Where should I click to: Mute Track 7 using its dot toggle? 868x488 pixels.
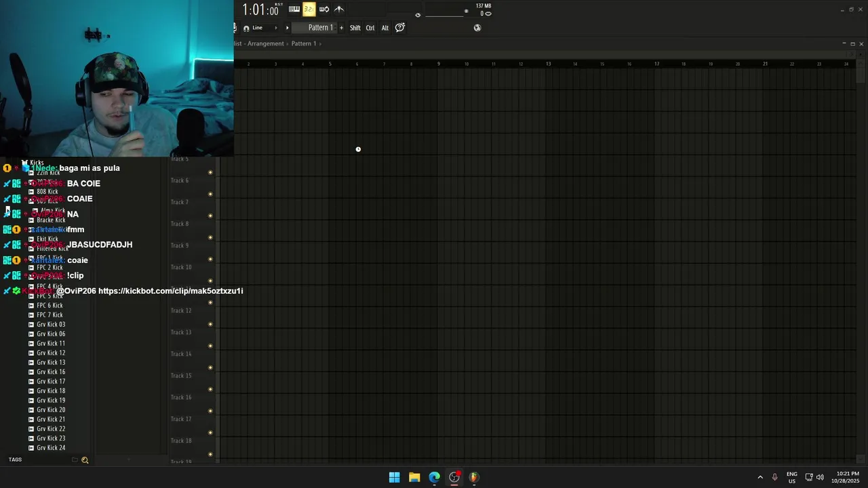[x=210, y=216]
